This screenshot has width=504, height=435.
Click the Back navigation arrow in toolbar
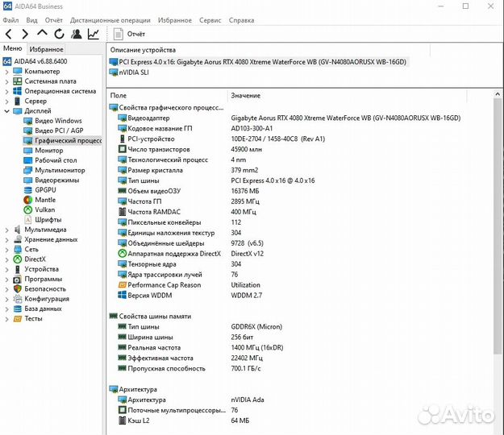point(8,34)
